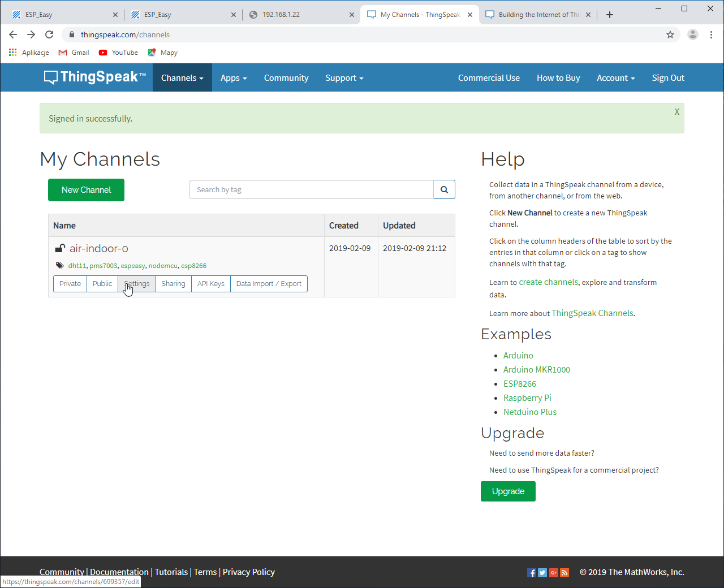Open the Sharing button
The height and width of the screenshot is (588, 724).
pyautogui.click(x=173, y=284)
